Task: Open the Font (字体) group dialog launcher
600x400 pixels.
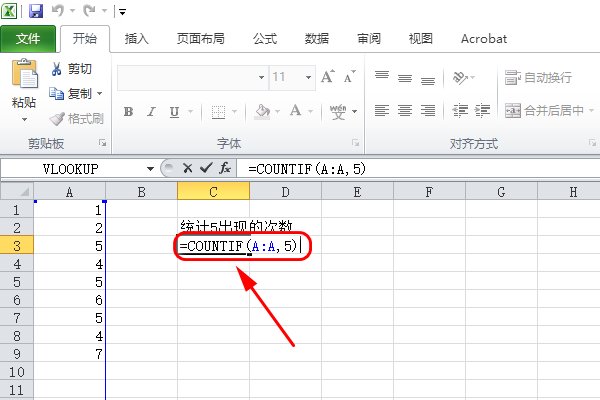Action: (355, 143)
